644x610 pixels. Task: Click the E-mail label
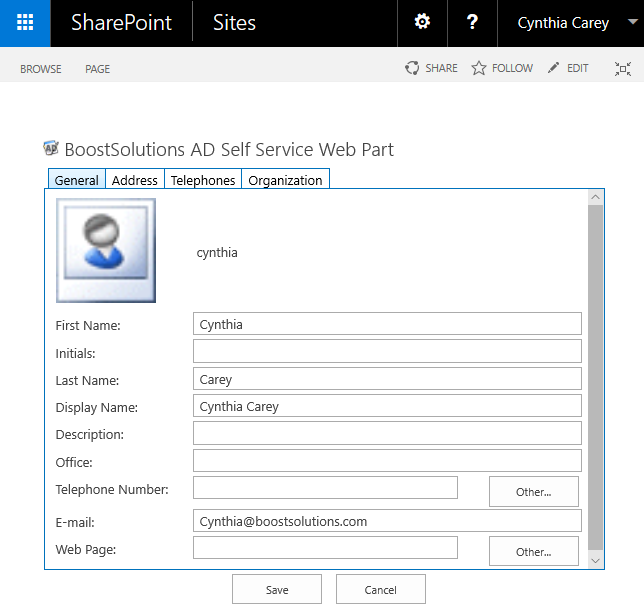[x=75, y=523]
